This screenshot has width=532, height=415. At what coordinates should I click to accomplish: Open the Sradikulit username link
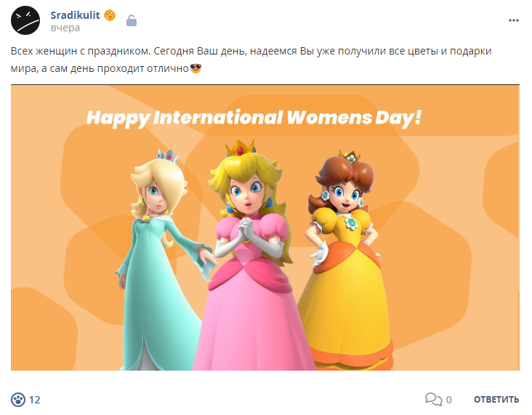coord(75,15)
